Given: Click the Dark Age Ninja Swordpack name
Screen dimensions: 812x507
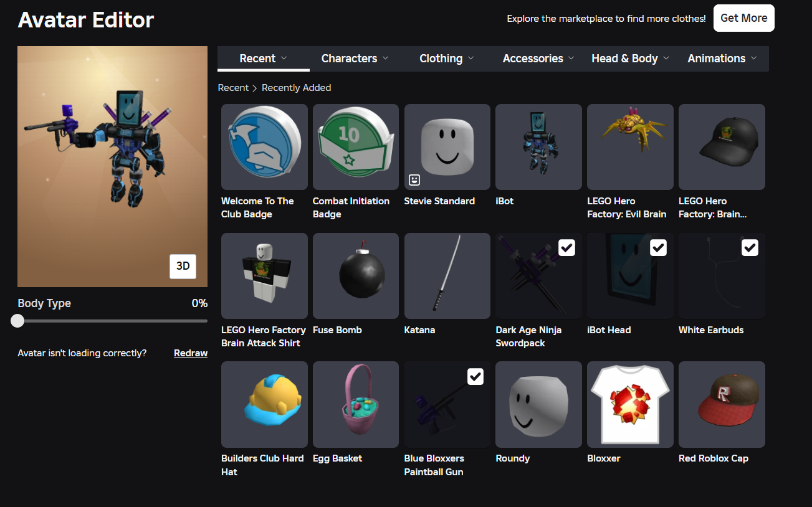Looking at the screenshot, I should 528,336.
